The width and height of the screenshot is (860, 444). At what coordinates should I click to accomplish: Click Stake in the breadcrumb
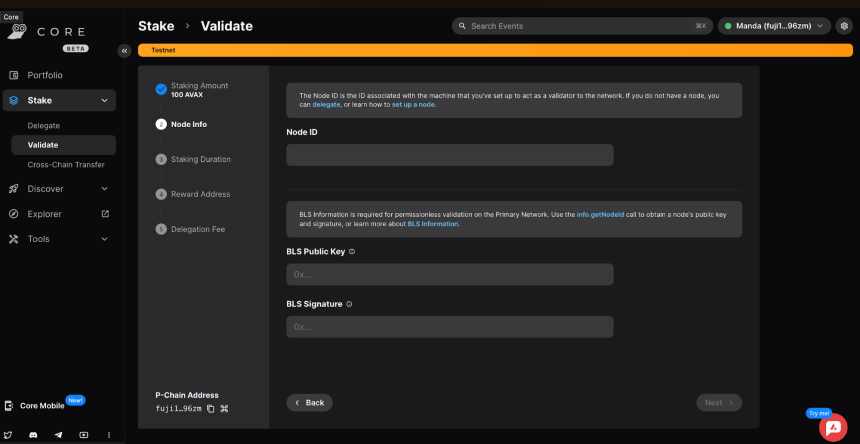click(156, 26)
